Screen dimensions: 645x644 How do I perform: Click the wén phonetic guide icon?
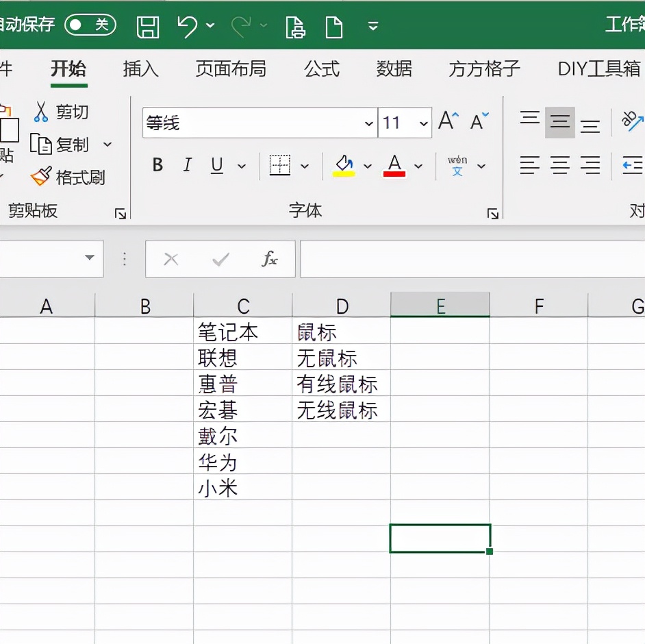point(457,165)
